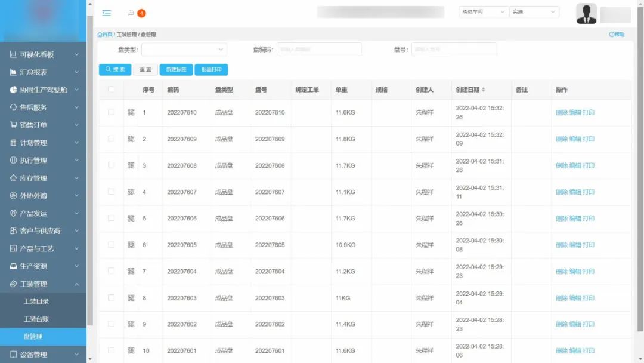Click the QR code icon on row 10
This screenshot has width=644, height=363.
tap(131, 350)
